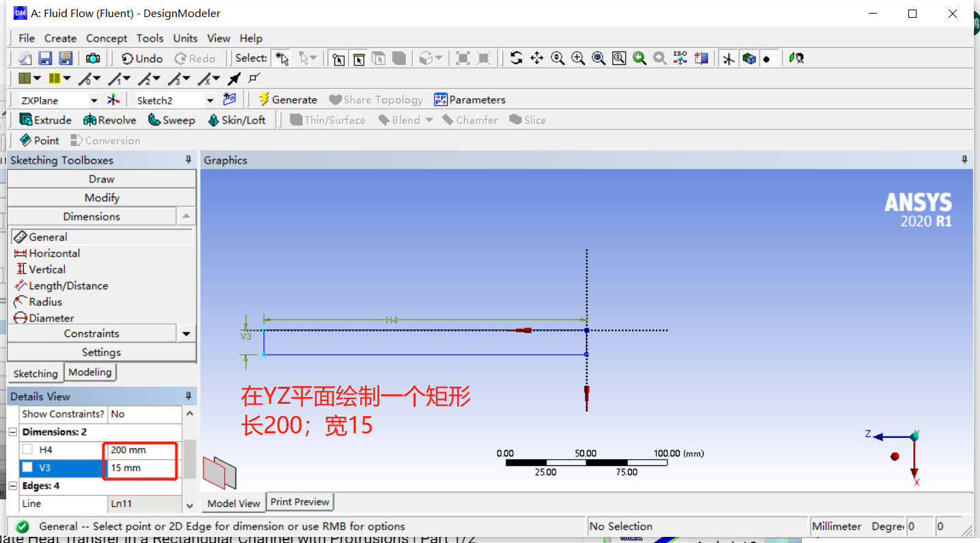
Task: Click the Skin/Loft tool
Action: coord(237,120)
